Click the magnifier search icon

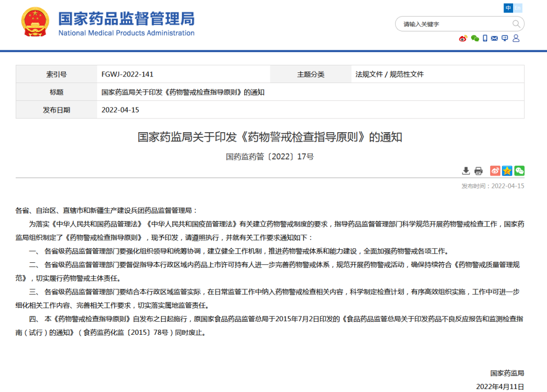tap(516, 24)
